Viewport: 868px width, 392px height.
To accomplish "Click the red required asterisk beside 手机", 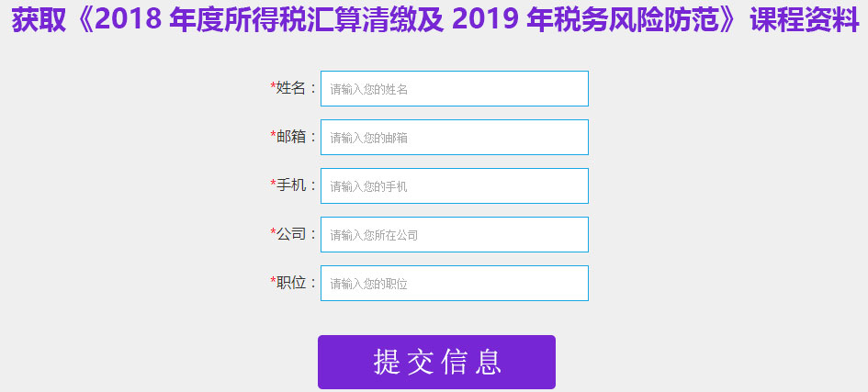I will click(273, 184).
